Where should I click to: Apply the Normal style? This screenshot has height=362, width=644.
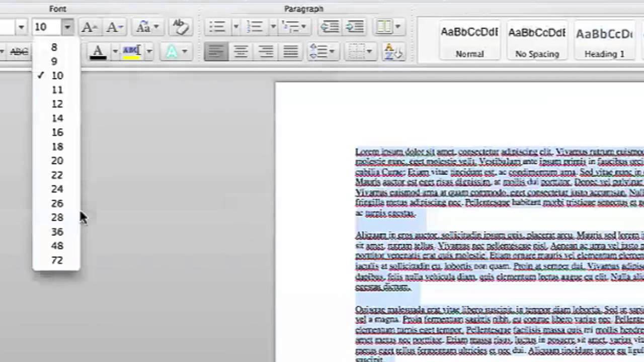[x=469, y=40]
